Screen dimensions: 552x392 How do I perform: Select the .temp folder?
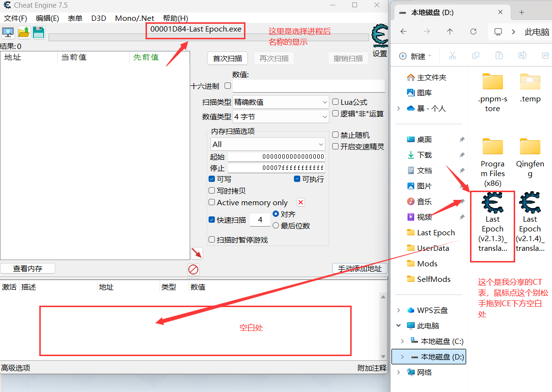point(530,88)
